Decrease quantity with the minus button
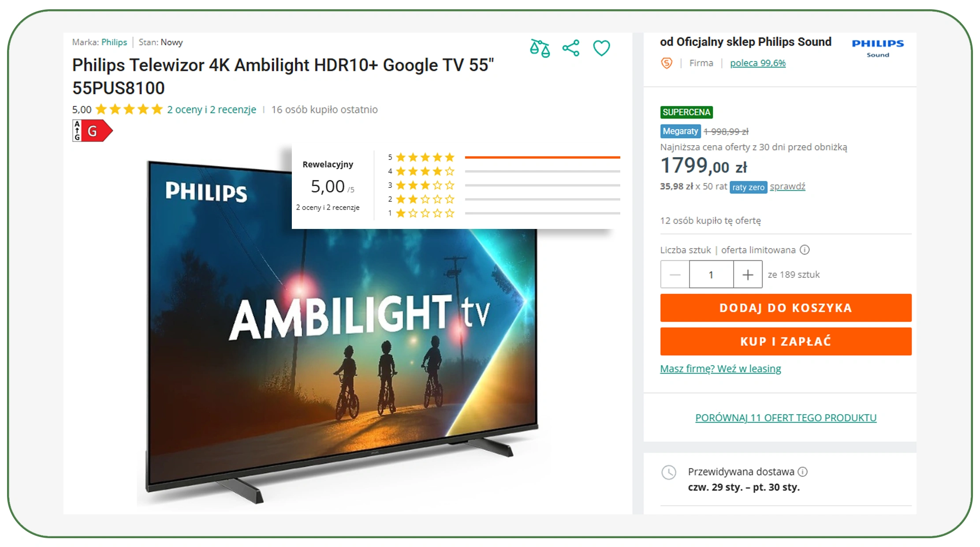980x547 pixels. coord(675,274)
